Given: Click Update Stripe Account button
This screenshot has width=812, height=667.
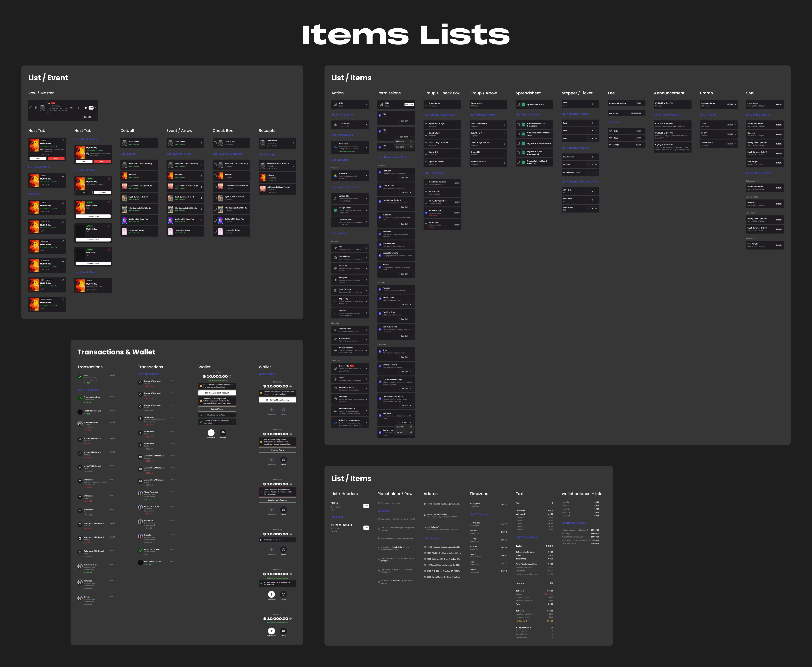Looking at the screenshot, I should click(277, 500).
